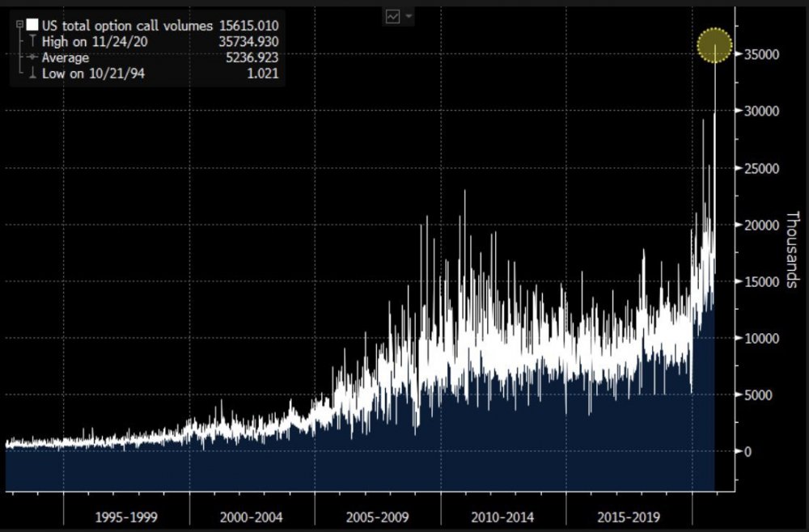Click the chart type line icon
Screen dimensions: 809x532
[x=392, y=16]
